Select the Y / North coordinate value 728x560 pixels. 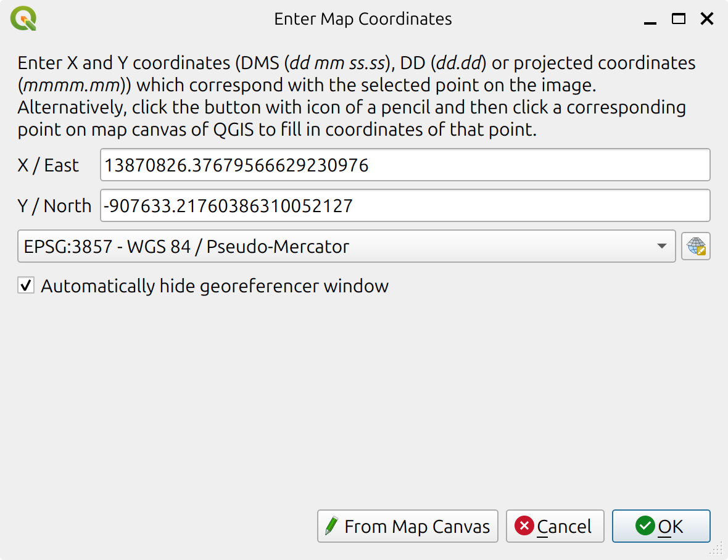tap(404, 205)
